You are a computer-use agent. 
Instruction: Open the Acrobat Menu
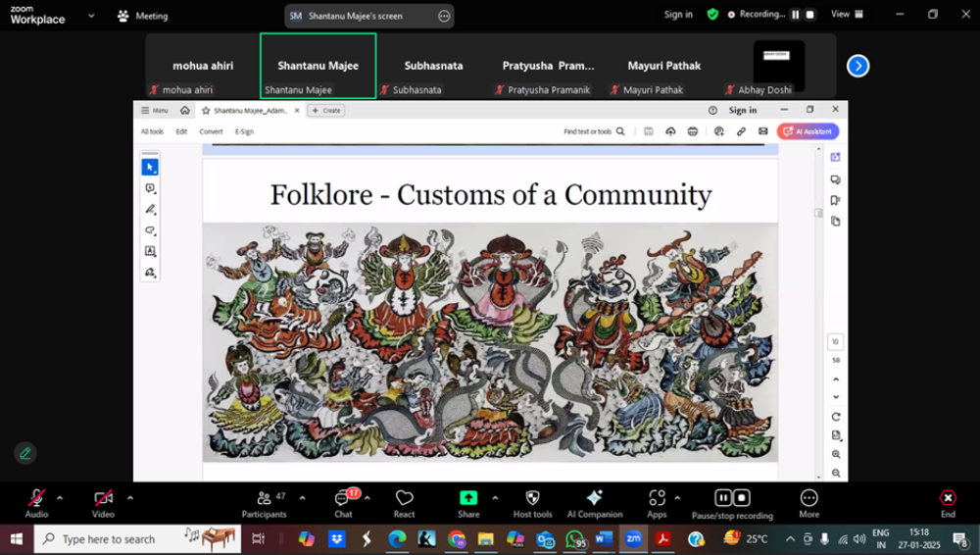155,110
